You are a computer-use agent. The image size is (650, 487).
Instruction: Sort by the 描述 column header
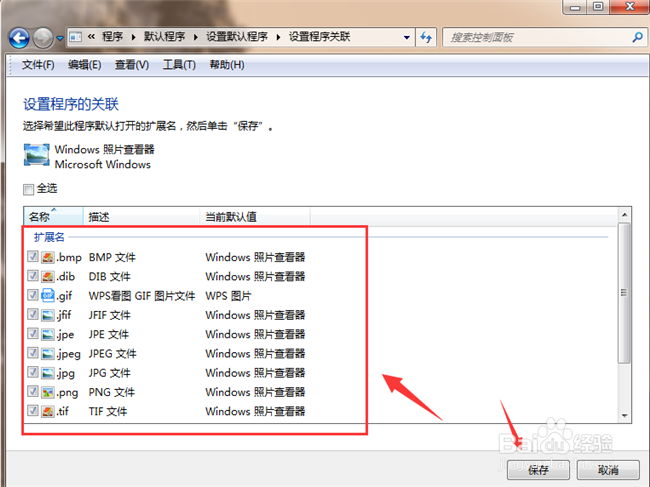[x=141, y=216]
